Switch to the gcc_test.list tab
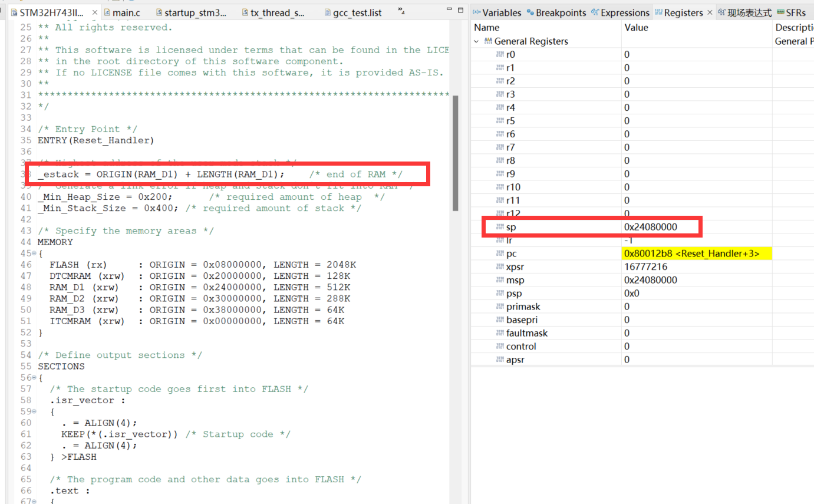The image size is (814, 504). tap(353, 12)
